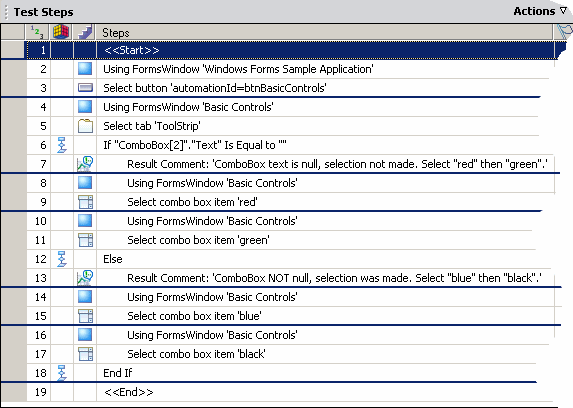573x408 pixels.
Task: Select step "Select tab 'ToolStrip'"
Action: tap(152, 126)
